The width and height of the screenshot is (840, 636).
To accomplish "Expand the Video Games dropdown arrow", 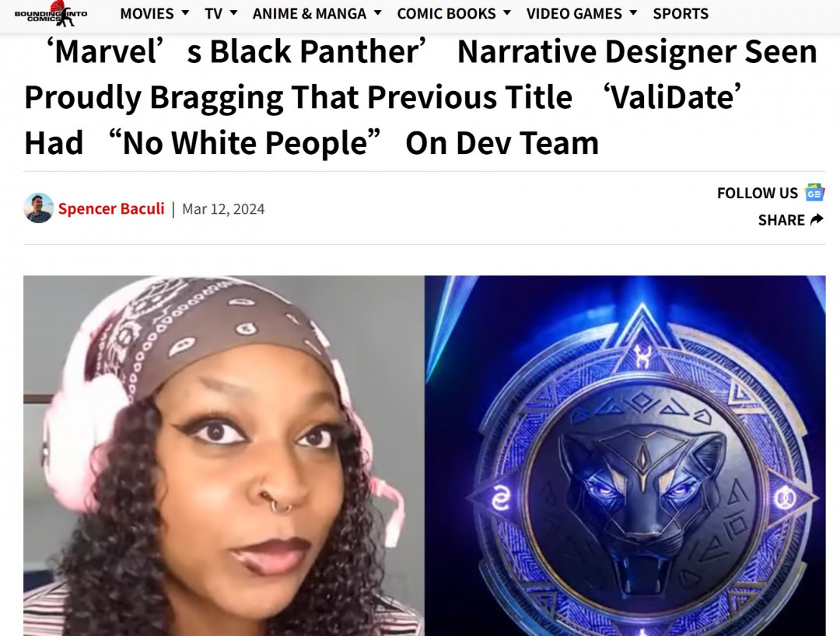I will (x=633, y=12).
